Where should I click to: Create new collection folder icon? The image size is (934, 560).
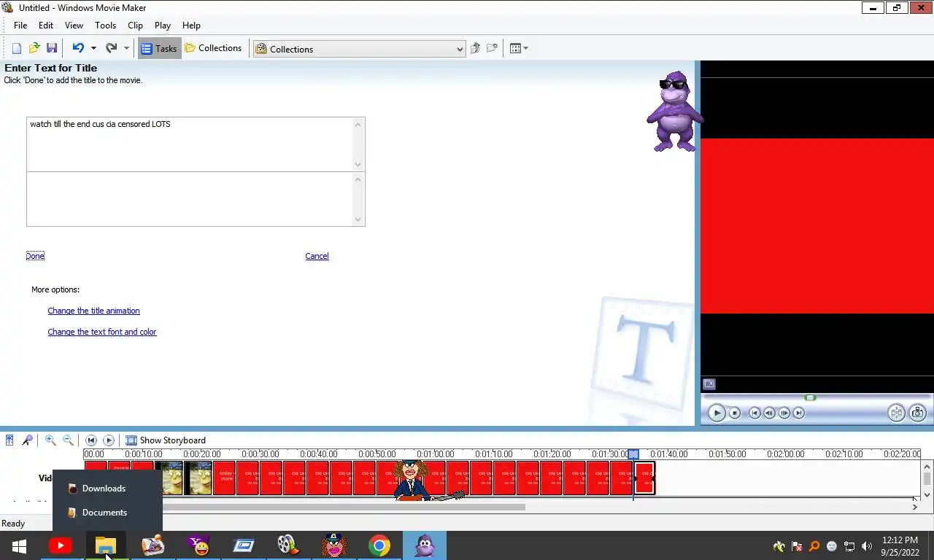[x=493, y=48]
